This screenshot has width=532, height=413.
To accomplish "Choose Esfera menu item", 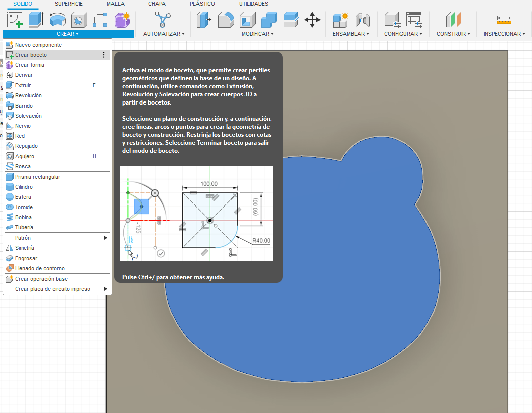I will point(57,197).
